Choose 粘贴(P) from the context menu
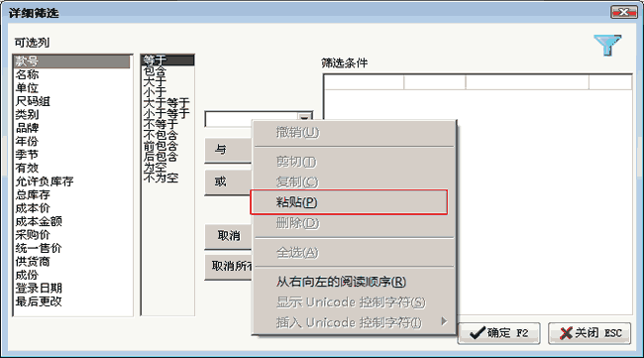Screen dimensions: 644x358 tap(349, 202)
